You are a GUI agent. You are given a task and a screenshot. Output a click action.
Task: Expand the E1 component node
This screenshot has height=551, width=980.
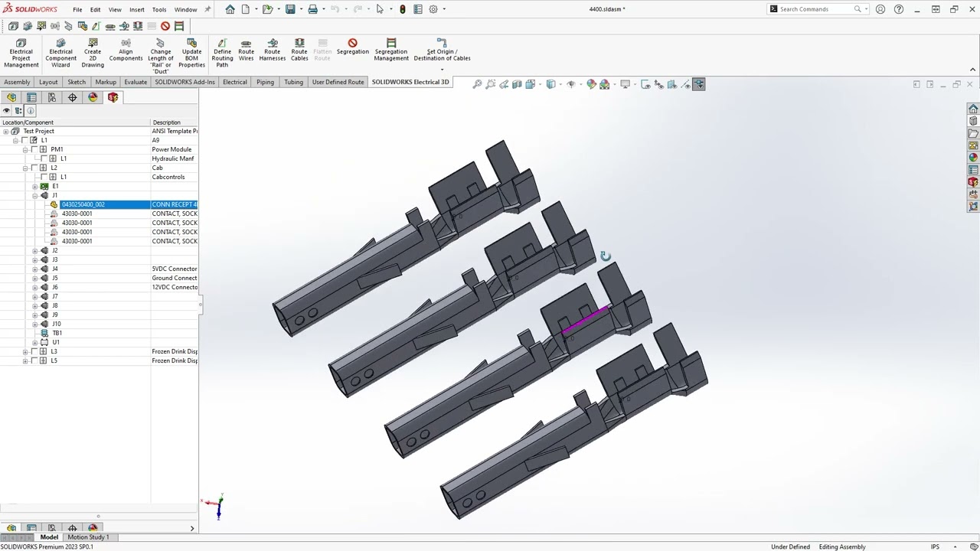(34, 186)
